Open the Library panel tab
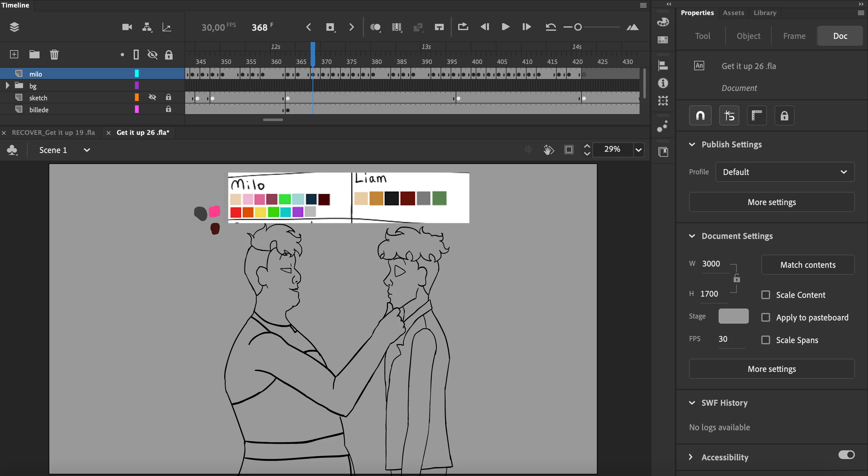The image size is (868, 476). click(764, 13)
